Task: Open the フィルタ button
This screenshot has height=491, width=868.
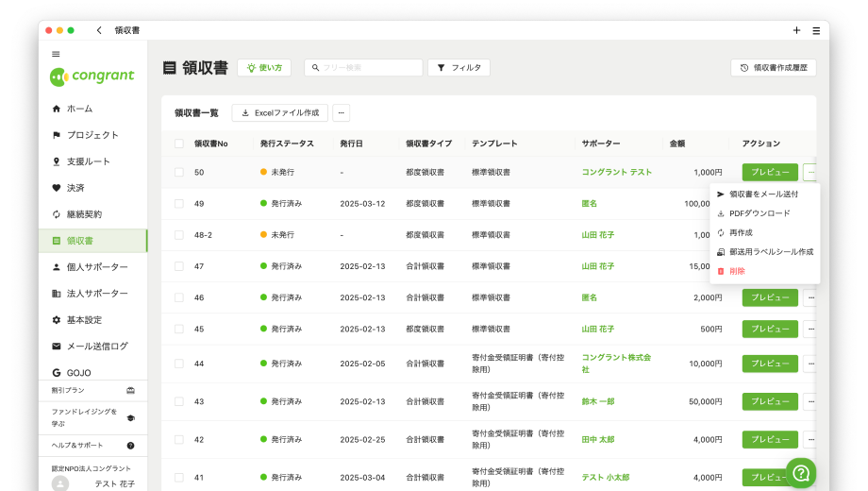Action: (459, 68)
